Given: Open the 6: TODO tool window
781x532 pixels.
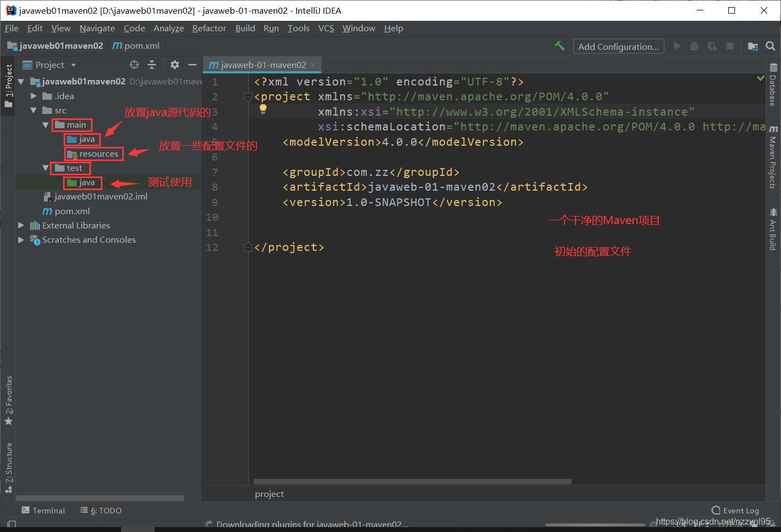Looking at the screenshot, I should (x=101, y=510).
